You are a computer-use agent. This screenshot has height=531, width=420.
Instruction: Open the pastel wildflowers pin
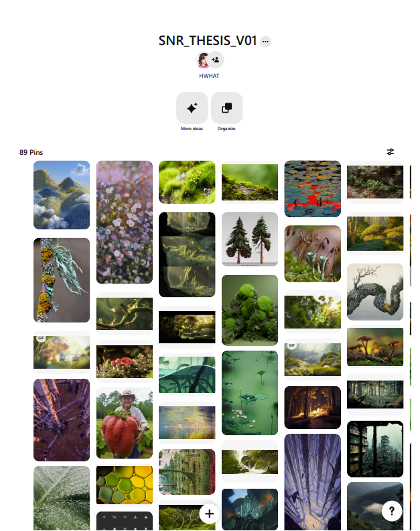(124, 222)
